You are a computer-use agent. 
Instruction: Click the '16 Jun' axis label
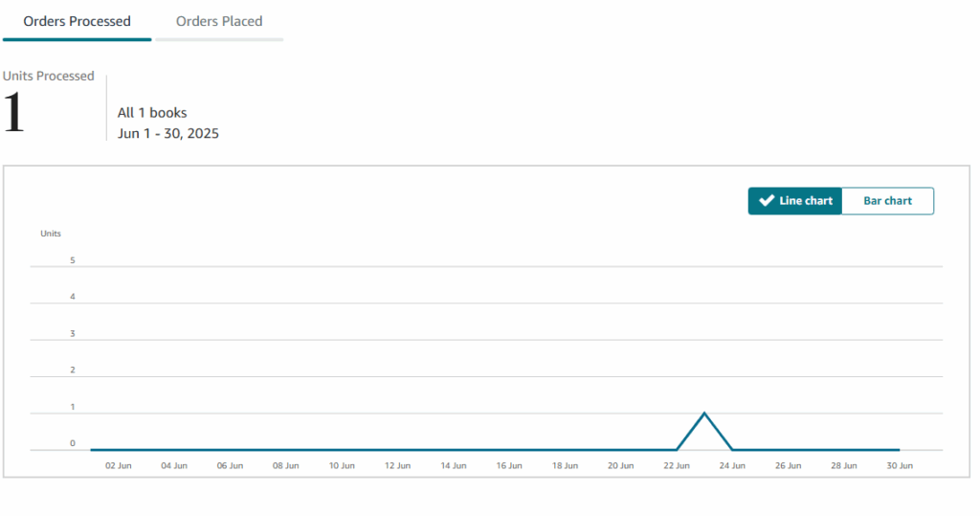pos(509,465)
